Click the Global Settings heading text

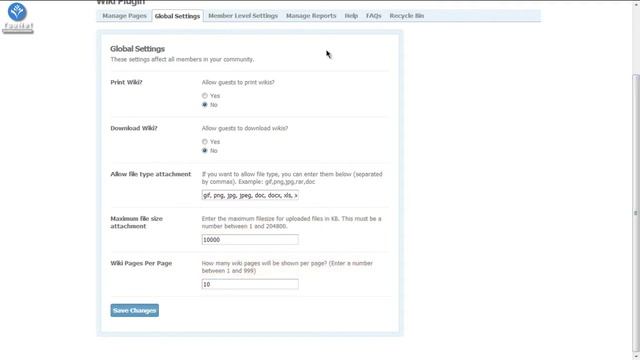click(x=138, y=49)
